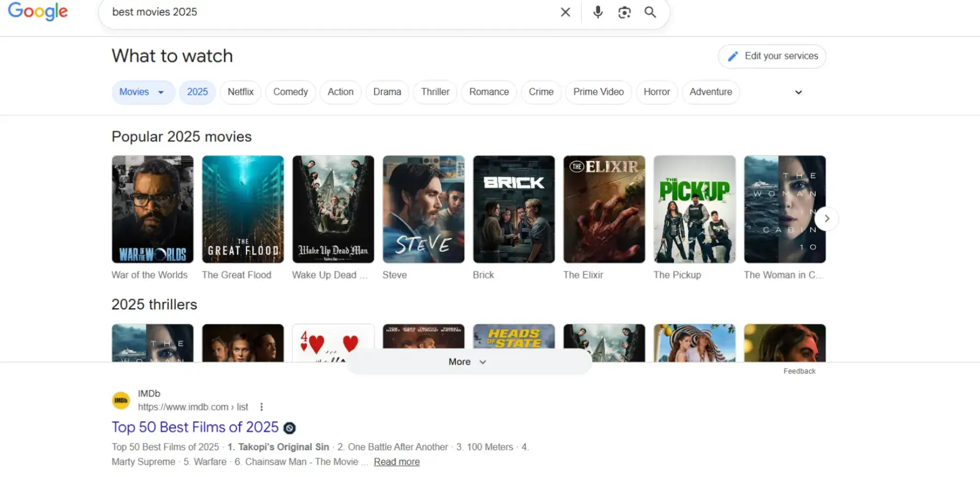Select the Comedy filter chip
Image resolution: width=980 pixels, height=477 pixels.
coord(291,92)
